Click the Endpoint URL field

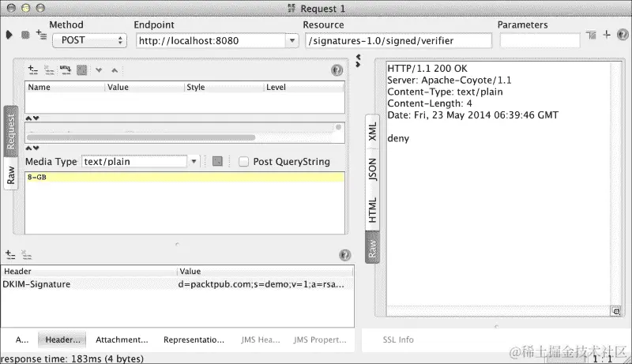(211, 41)
